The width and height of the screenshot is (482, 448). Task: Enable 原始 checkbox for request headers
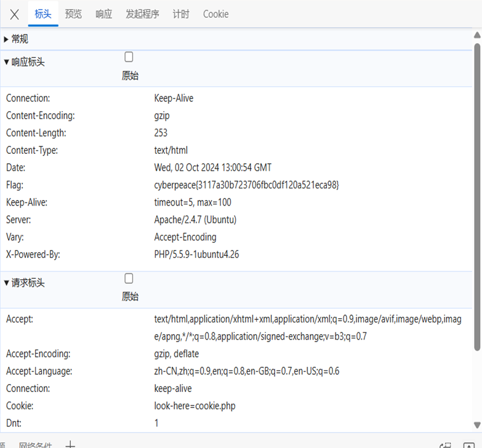(129, 278)
